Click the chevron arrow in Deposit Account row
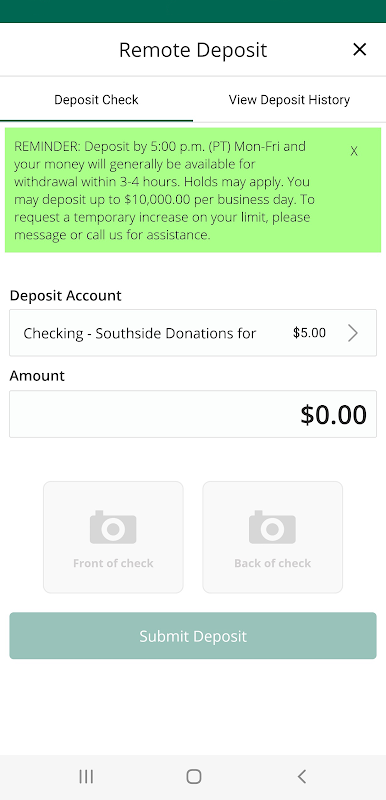The height and width of the screenshot is (800, 386). [x=353, y=333]
